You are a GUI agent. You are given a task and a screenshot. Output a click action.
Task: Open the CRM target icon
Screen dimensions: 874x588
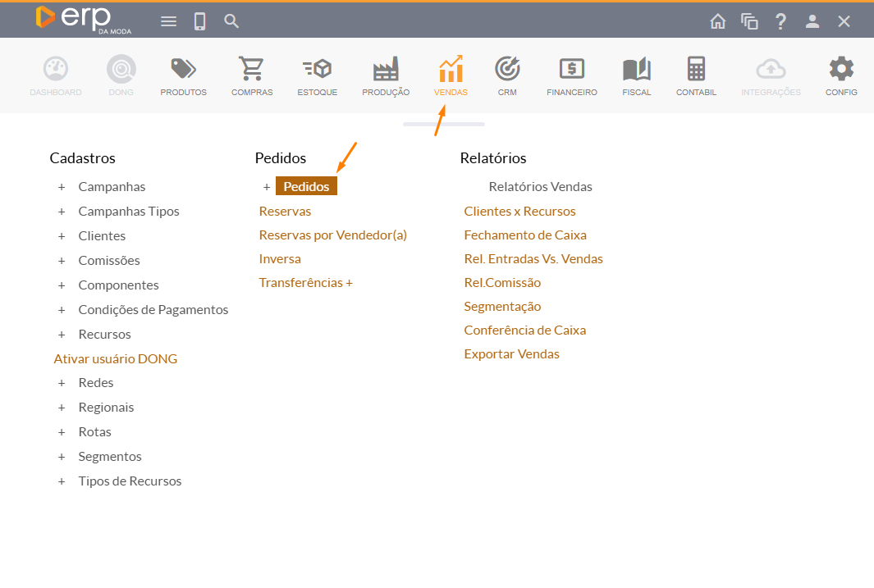(x=507, y=70)
